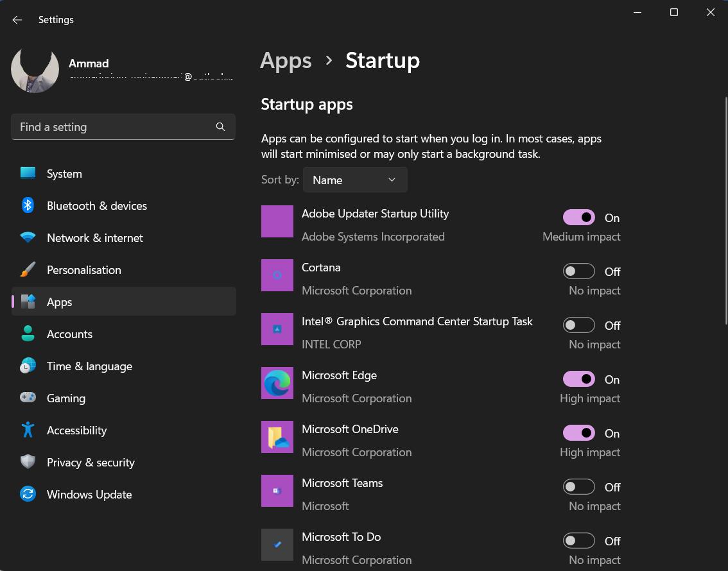Turn off Adobe Updater Startup Utility
Viewport: 728px width, 571px height.
pyautogui.click(x=578, y=217)
